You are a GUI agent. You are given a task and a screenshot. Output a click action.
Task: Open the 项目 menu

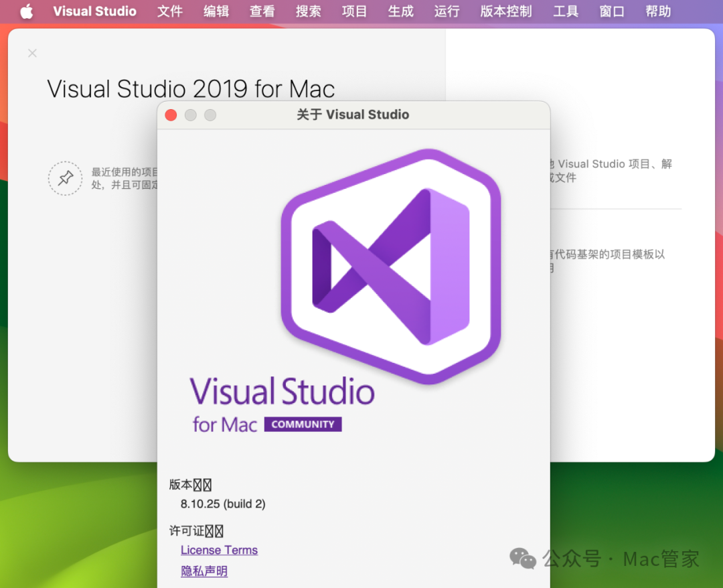tap(354, 11)
